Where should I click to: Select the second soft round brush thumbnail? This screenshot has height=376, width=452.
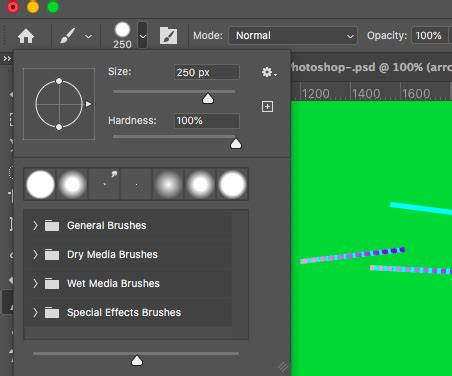[x=72, y=184]
